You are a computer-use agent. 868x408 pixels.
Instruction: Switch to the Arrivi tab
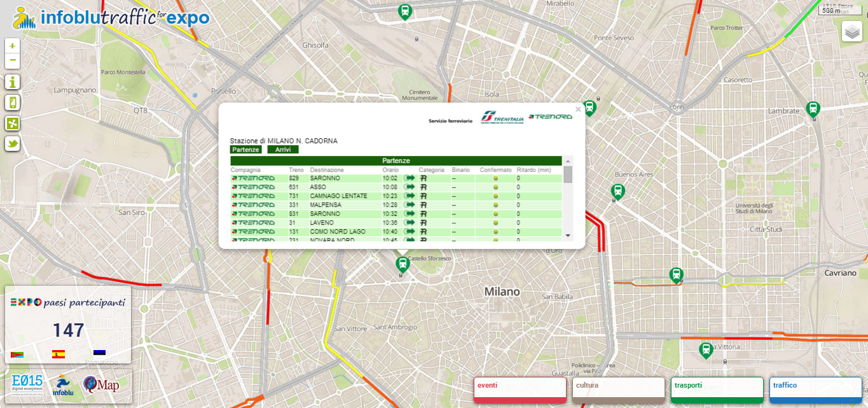[x=283, y=150]
